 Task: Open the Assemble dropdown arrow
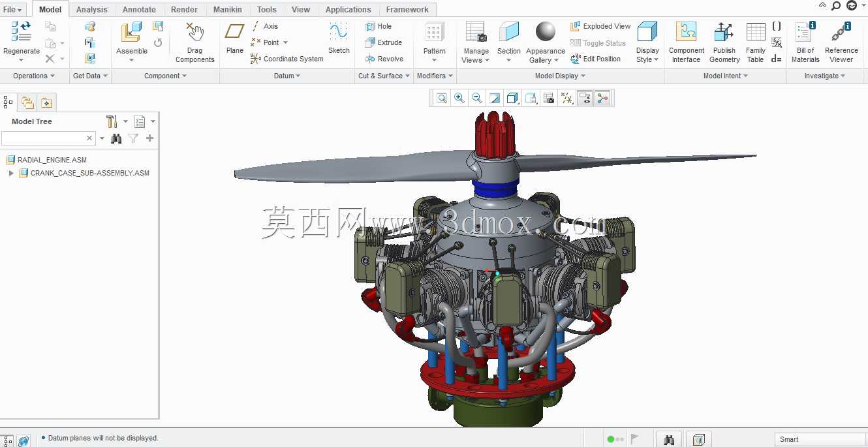[x=131, y=60]
